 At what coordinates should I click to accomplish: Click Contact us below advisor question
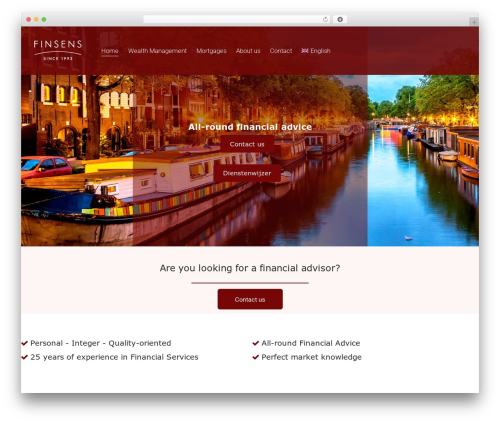(x=250, y=299)
